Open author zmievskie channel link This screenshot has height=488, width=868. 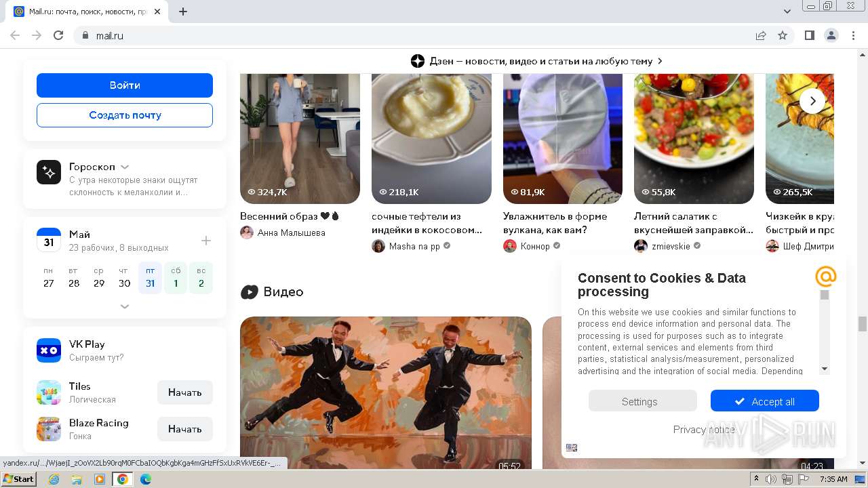pyautogui.click(x=671, y=246)
